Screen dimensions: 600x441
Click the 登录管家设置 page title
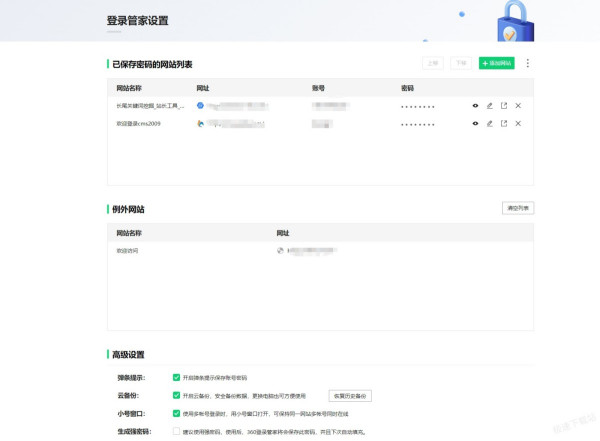[137, 21]
